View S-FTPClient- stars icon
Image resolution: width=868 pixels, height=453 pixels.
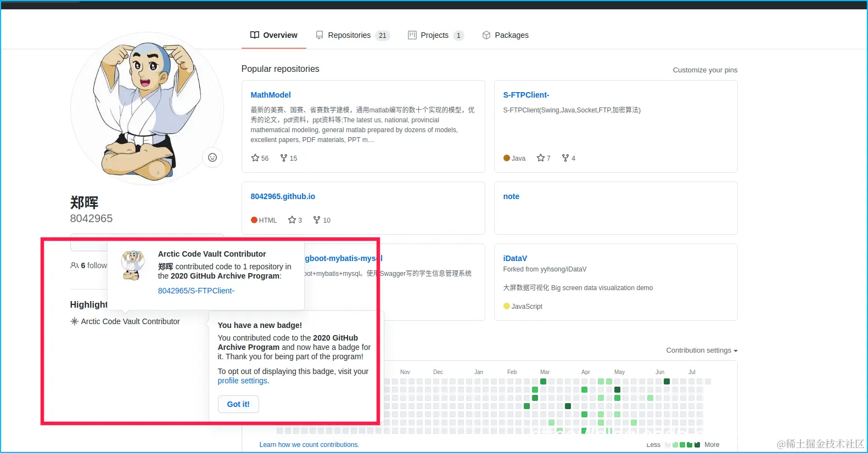pos(541,158)
